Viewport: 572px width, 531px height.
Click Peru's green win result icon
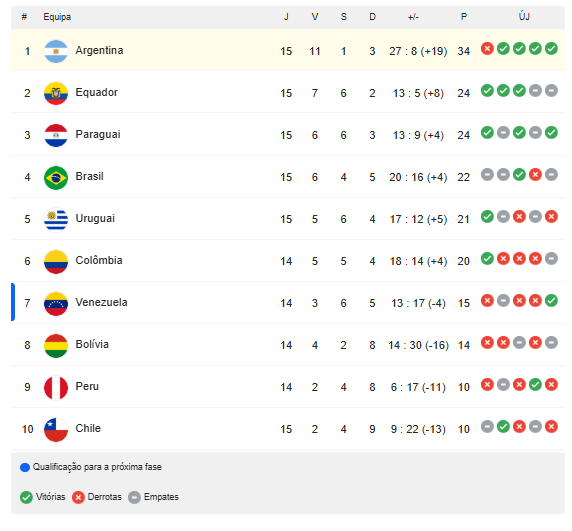536,384
